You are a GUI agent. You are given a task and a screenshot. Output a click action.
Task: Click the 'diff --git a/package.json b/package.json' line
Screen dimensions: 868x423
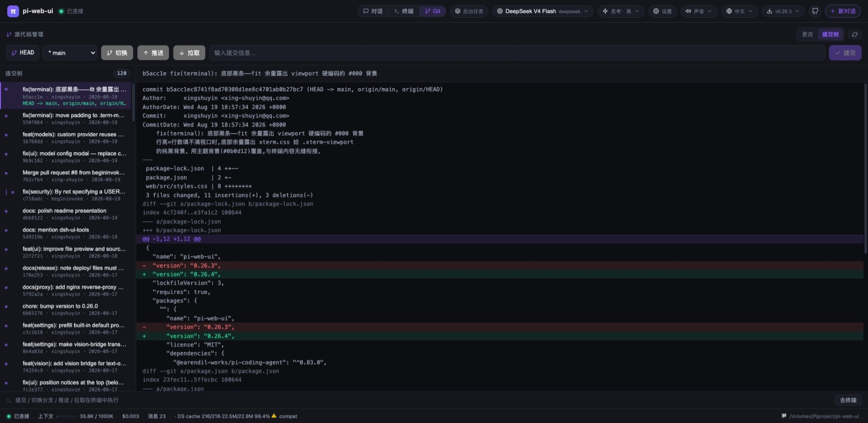point(210,371)
